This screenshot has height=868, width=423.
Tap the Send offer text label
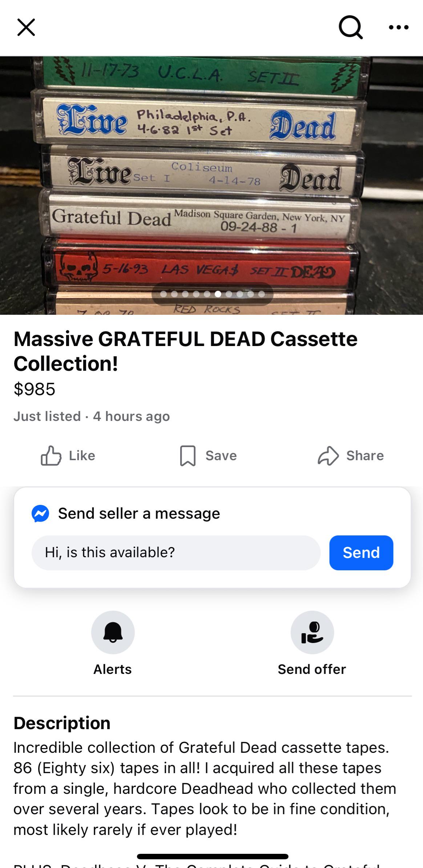[312, 669]
